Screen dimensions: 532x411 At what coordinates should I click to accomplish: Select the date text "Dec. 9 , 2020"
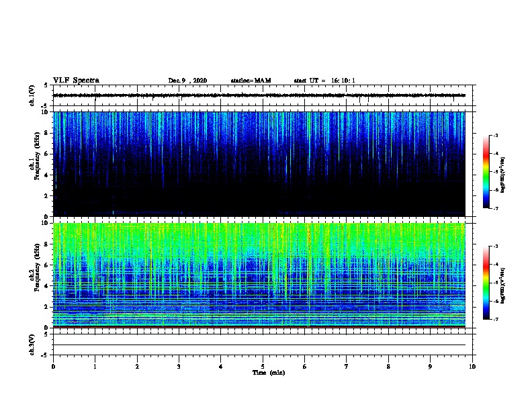(x=187, y=81)
